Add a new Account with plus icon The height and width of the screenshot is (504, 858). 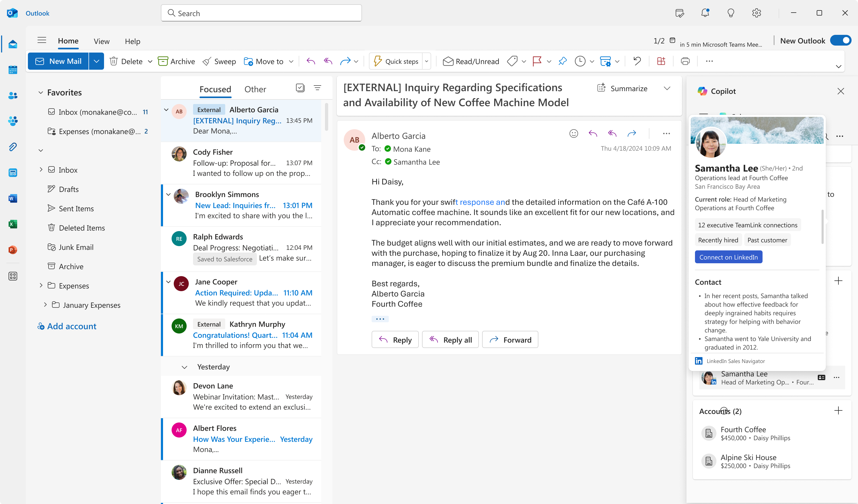click(838, 411)
